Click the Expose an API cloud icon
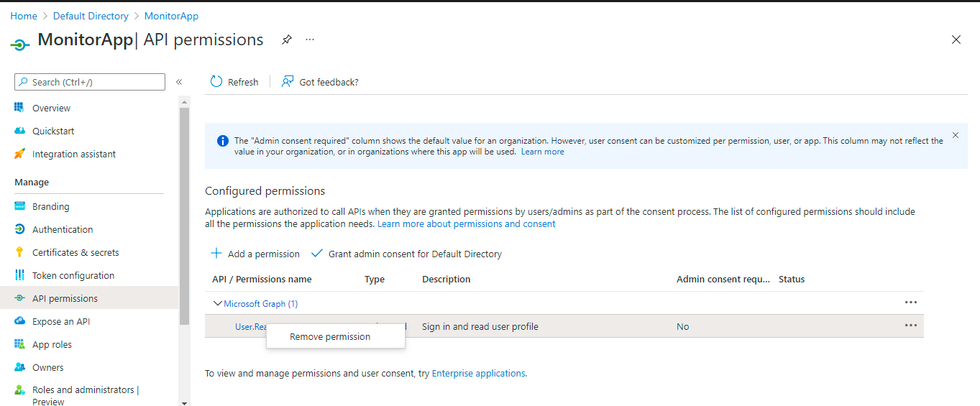This screenshot has width=980, height=406. click(19, 321)
